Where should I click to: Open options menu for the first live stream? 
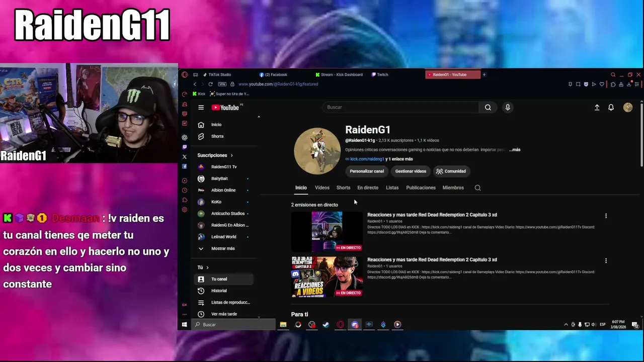pyautogui.click(x=606, y=216)
